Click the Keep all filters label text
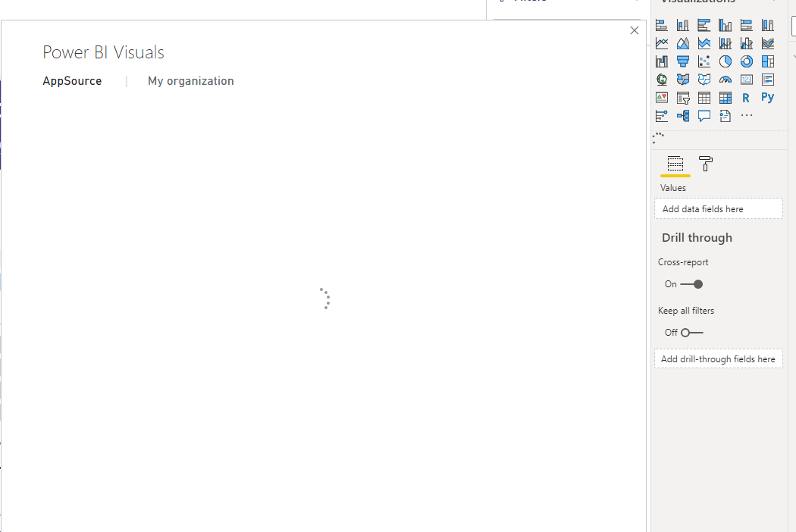796x532 pixels. coord(686,311)
